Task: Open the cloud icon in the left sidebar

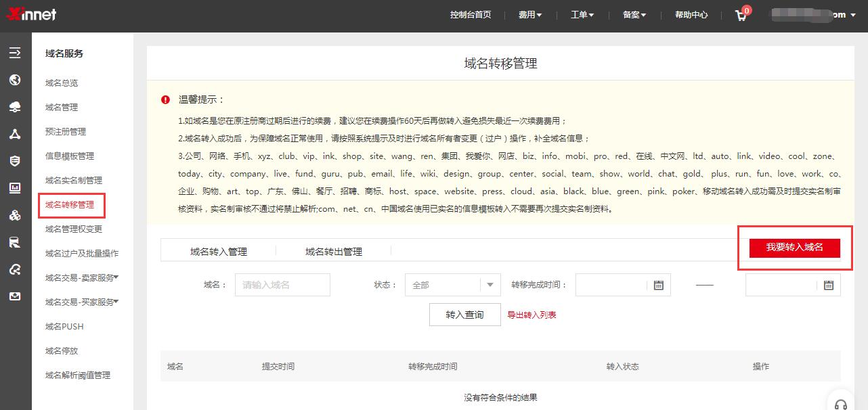Action: pyautogui.click(x=15, y=107)
